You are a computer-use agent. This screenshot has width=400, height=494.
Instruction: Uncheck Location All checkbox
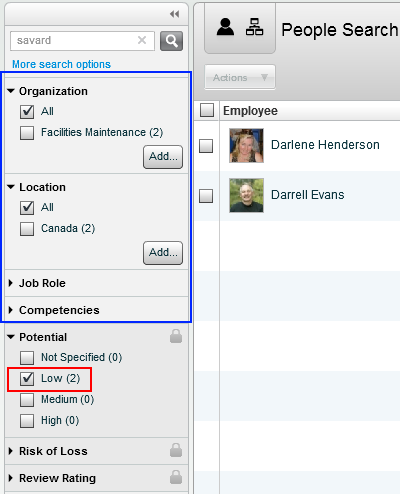coord(27,208)
